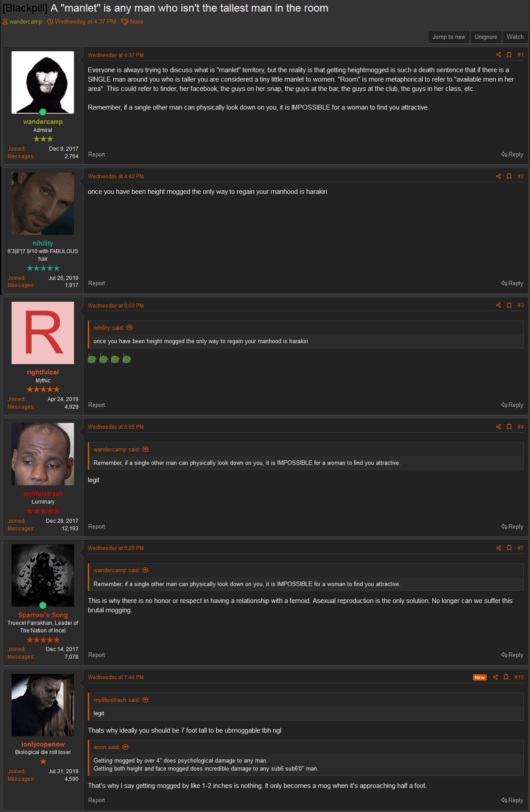Click the None tag link
Image resolution: width=530 pixels, height=812 pixels.
pyautogui.click(x=136, y=21)
